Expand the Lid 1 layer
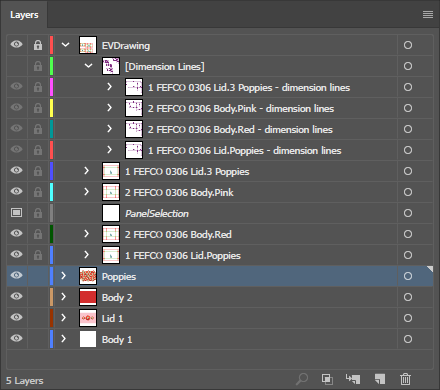Viewport: 440px width, 390px height. pos(63,318)
